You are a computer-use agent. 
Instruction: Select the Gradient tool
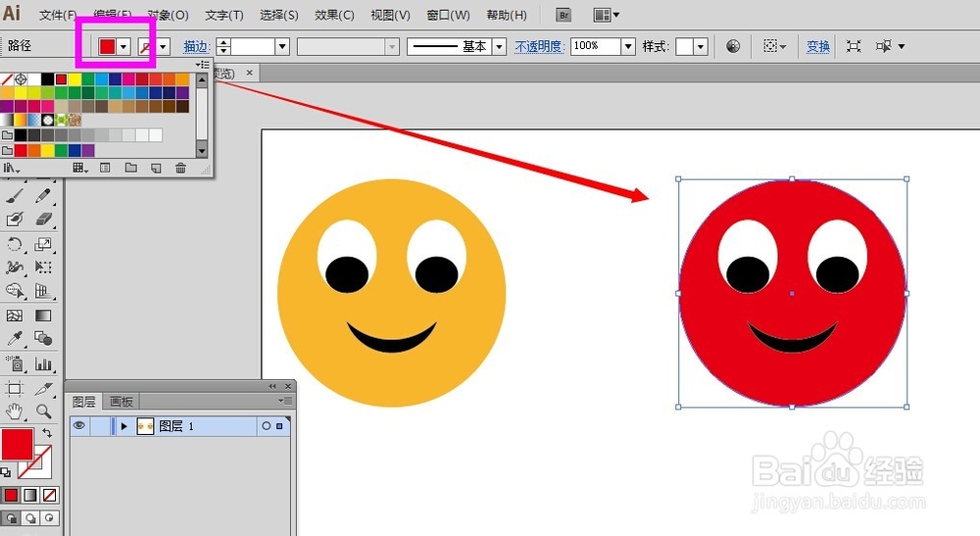(43, 316)
